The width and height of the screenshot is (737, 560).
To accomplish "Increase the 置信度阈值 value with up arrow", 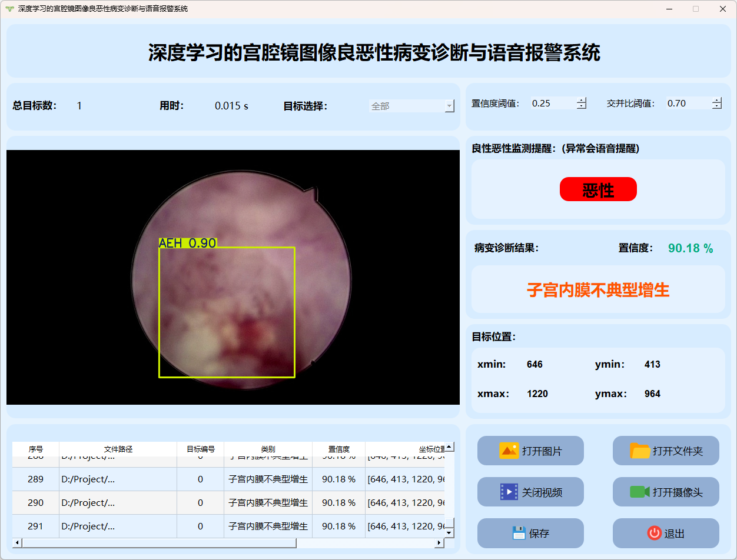I will [582, 100].
